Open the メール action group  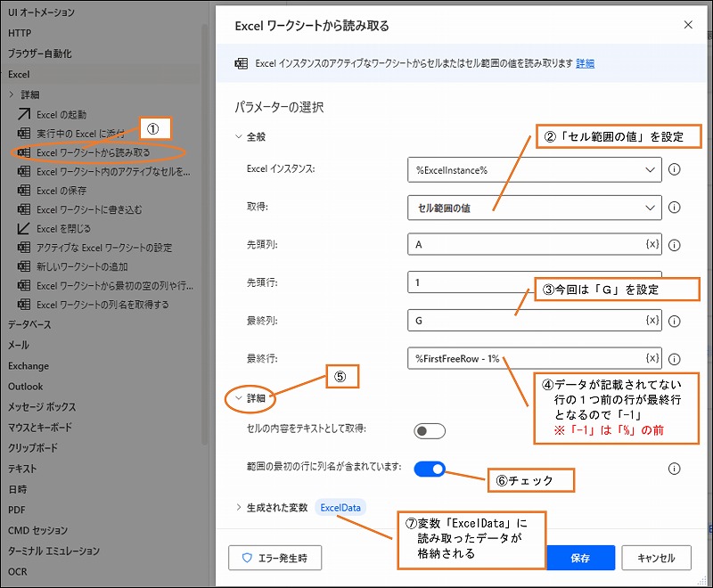tap(18, 345)
